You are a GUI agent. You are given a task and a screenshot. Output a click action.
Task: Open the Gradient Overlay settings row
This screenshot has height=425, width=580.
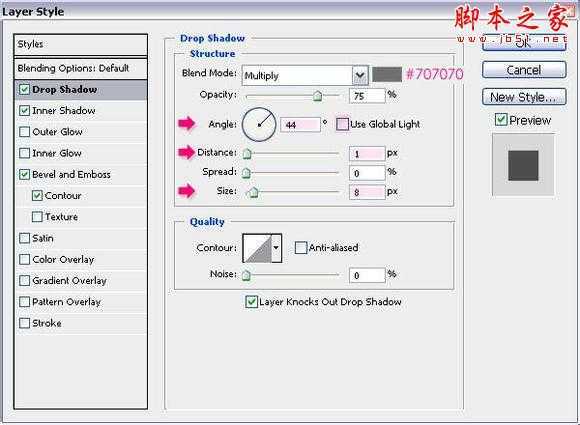[81, 281]
